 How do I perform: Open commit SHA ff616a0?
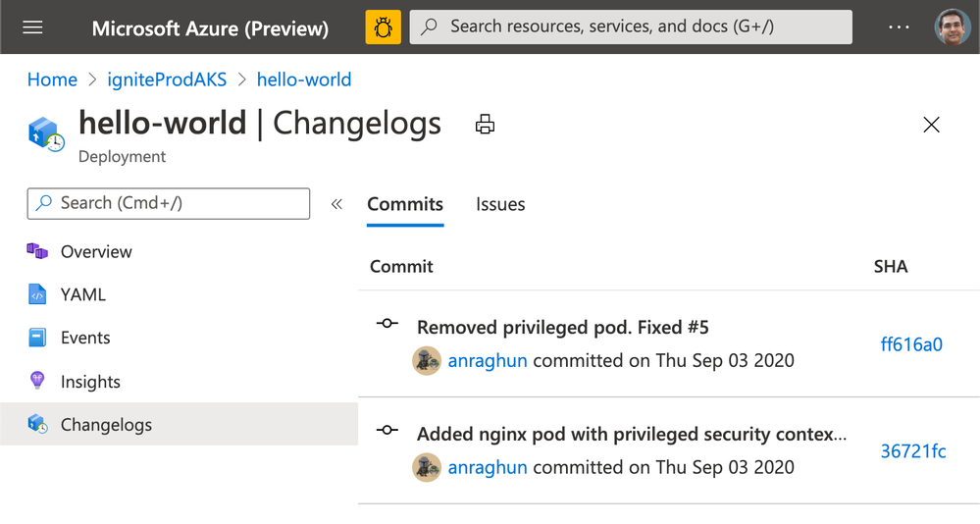(911, 343)
